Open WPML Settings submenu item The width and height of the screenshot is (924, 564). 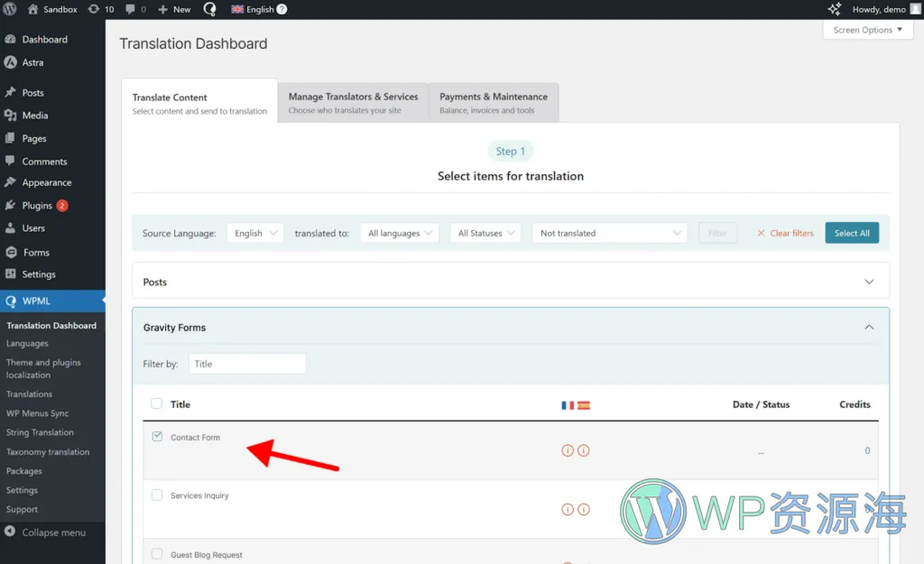coord(22,490)
